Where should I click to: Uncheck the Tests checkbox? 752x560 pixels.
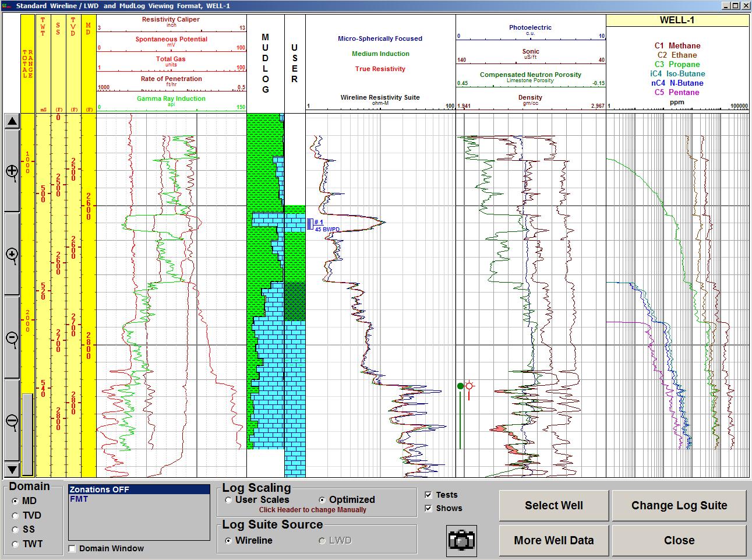click(429, 494)
